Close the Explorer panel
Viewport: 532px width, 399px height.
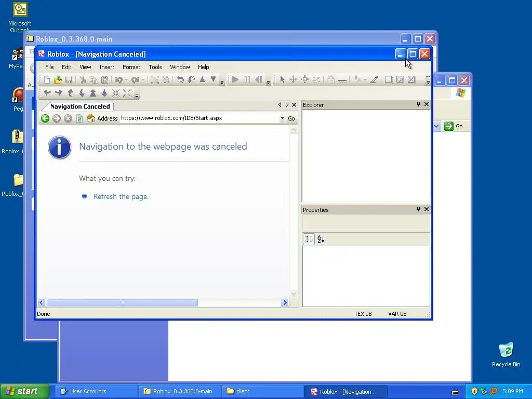pyautogui.click(x=427, y=104)
